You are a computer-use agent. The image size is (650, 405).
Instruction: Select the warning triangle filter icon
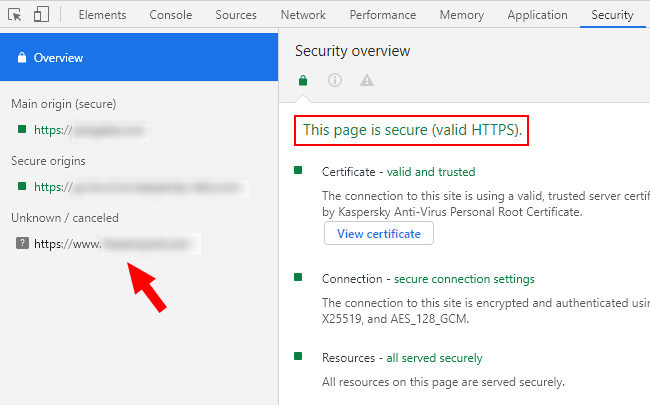click(x=367, y=80)
